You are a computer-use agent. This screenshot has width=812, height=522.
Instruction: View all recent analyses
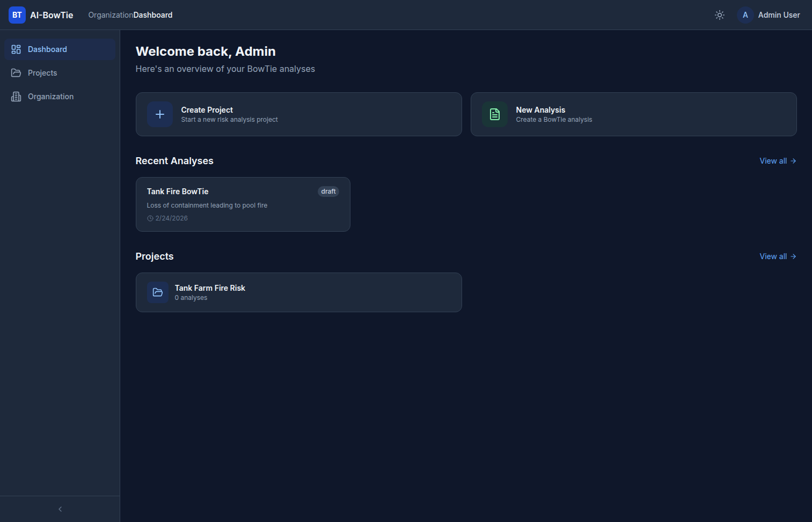point(778,161)
